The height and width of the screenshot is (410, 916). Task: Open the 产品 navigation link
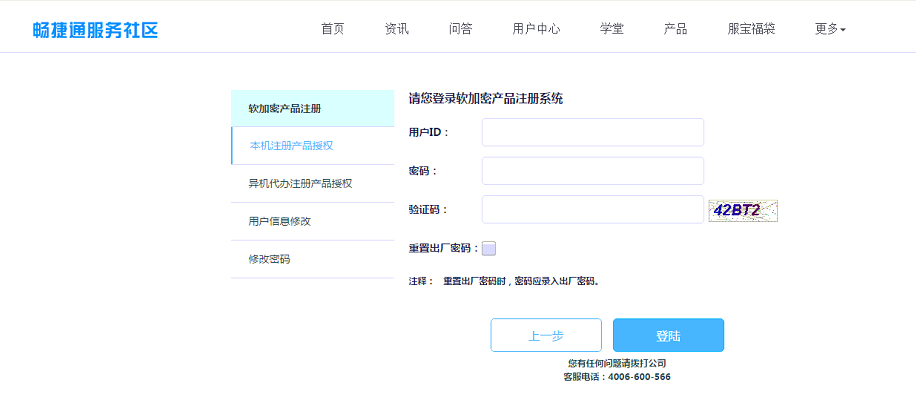675,29
